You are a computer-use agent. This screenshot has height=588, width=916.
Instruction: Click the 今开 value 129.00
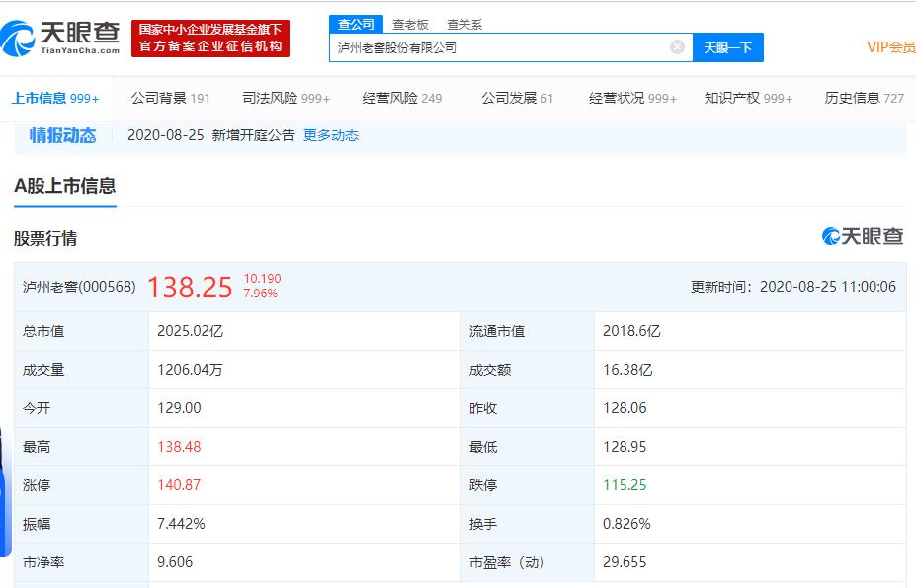[x=179, y=408]
